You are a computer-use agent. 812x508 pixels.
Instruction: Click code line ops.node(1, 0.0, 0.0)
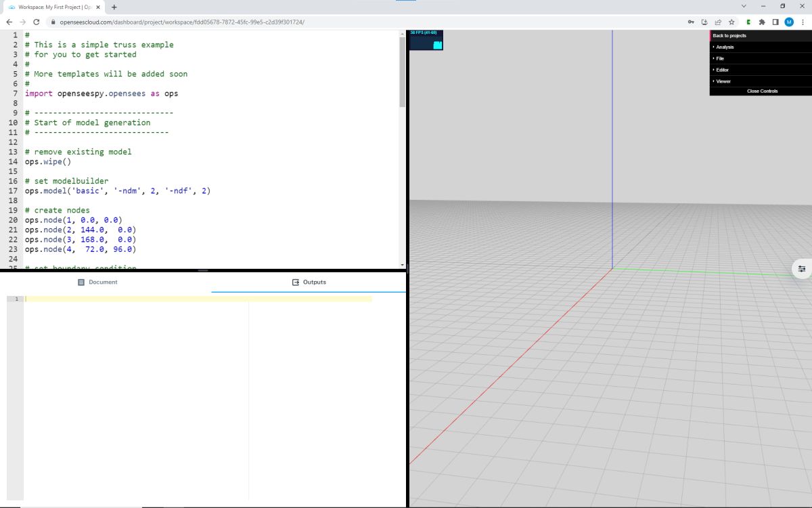pyautogui.click(x=74, y=220)
